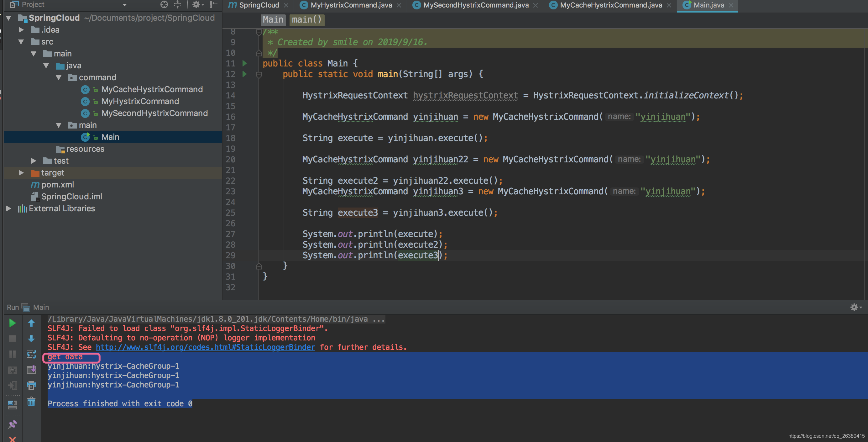Collapse the inner main package

click(59, 125)
